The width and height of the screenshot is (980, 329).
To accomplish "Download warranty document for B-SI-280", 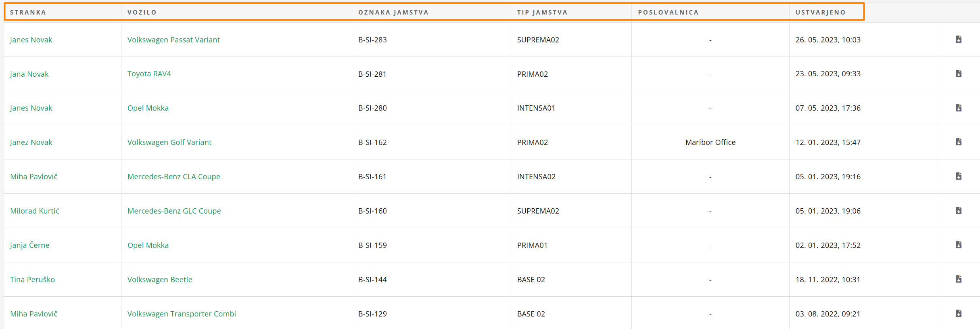I will click(x=959, y=108).
